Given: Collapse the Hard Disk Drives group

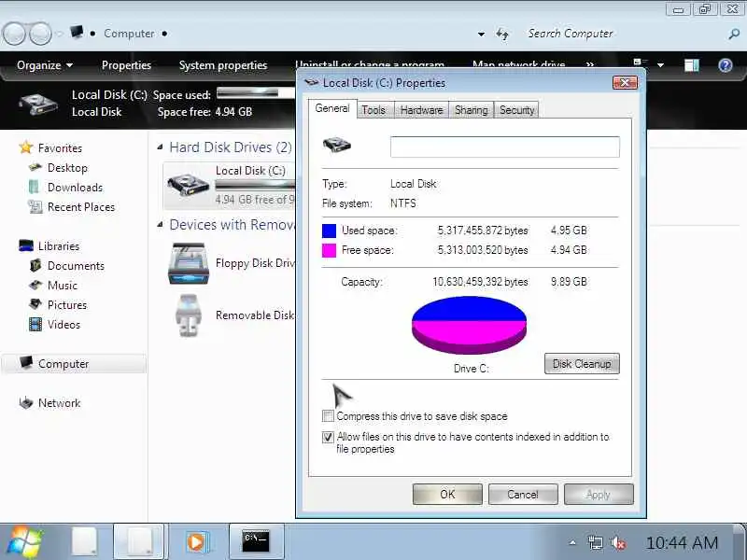Looking at the screenshot, I should 160,147.
